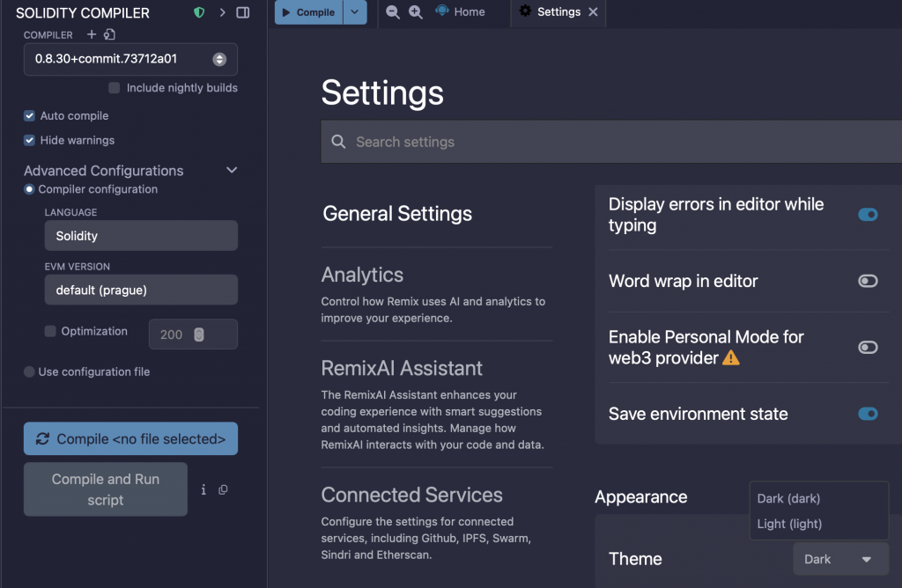This screenshot has height=588, width=902.
Task: Open the EVM version dropdown
Action: pyautogui.click(x=141, y=290)
